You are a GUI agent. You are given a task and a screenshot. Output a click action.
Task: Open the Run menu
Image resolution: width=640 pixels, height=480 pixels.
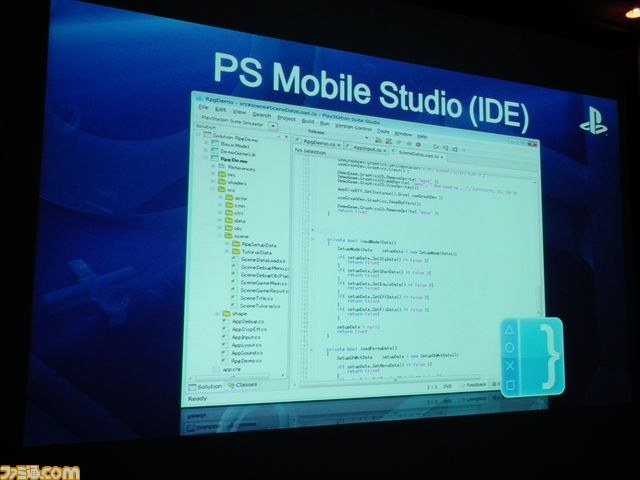click(325, 123)
